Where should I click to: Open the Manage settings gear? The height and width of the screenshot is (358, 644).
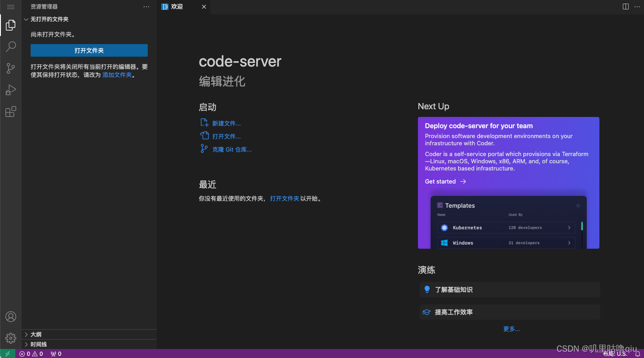[x=11, y=338]
